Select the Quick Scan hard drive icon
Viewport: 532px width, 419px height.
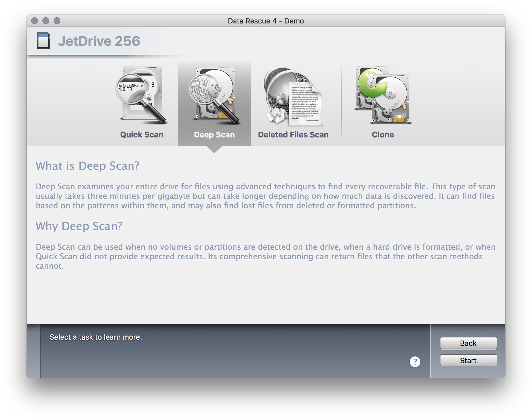[x=141, y=95]
